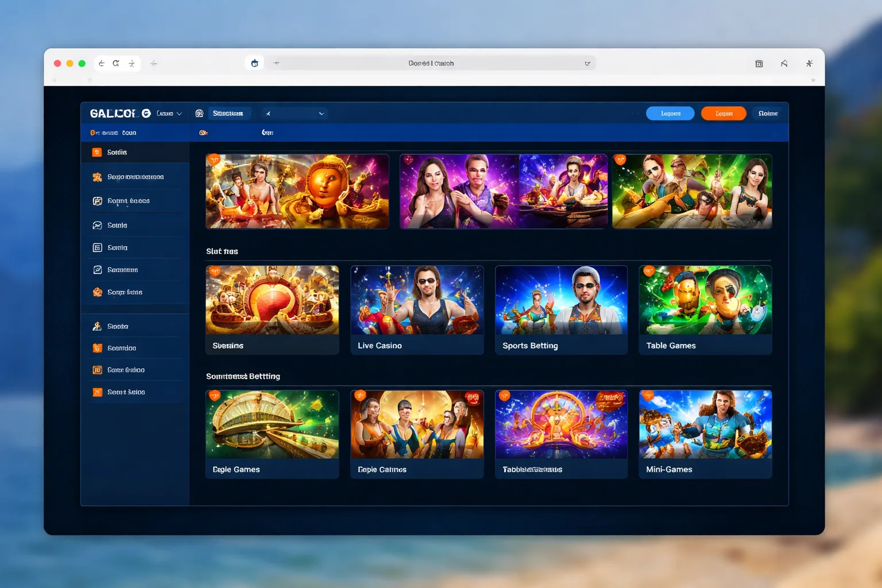Open the purple banner in the middle
Screen dimensions: 882x588
503,191
